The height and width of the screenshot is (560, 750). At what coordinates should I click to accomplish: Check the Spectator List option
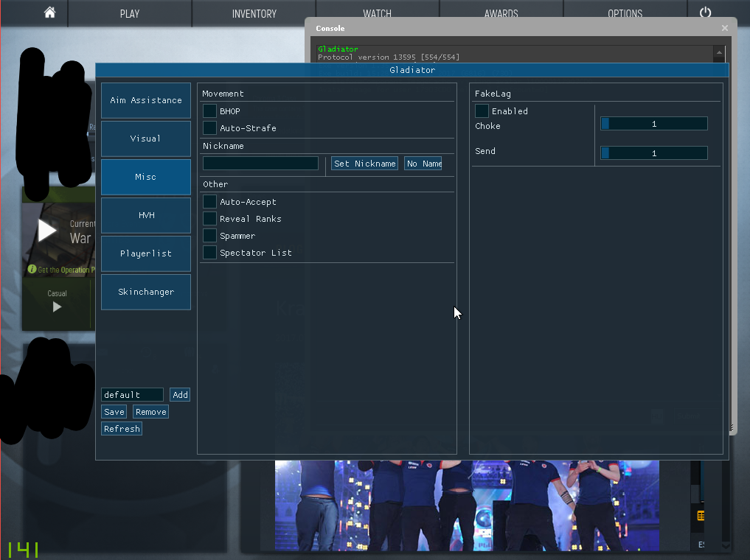click(210, 253)
